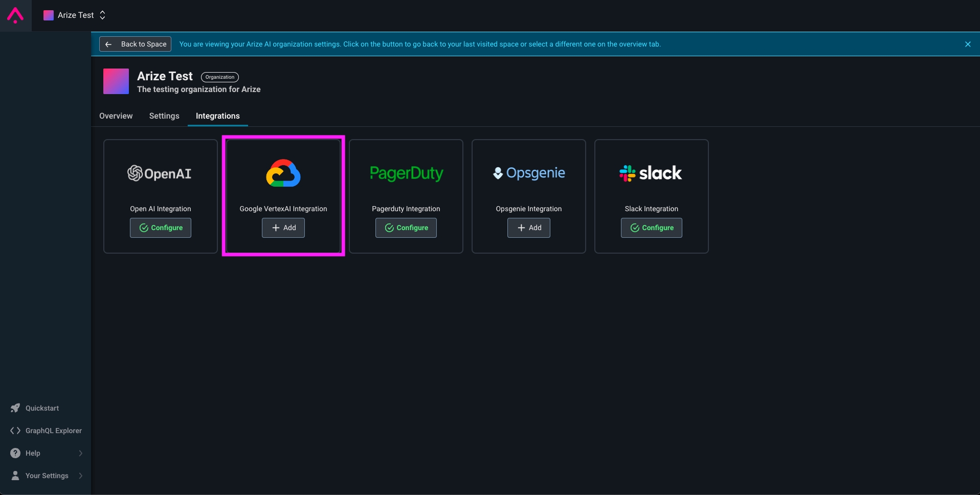Click the Slack logo on its card
The image size is (980, 495).
click(x=651, y=173)
